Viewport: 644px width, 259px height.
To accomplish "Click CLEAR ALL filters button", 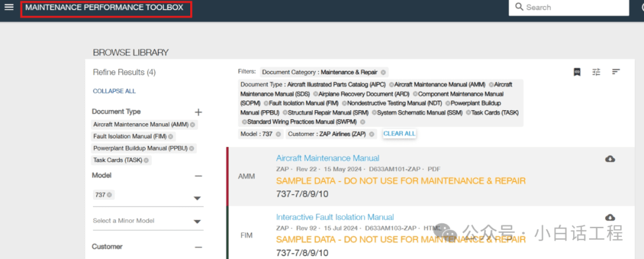I will click(399, 134).
